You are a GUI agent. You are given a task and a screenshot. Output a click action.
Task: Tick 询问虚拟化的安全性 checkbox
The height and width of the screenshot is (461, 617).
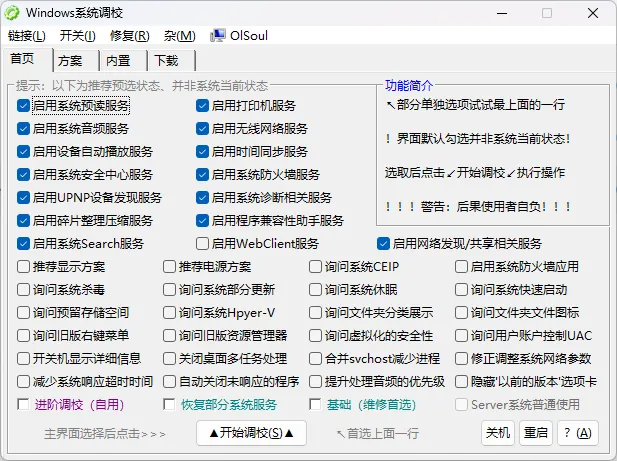tap(315, 336)
